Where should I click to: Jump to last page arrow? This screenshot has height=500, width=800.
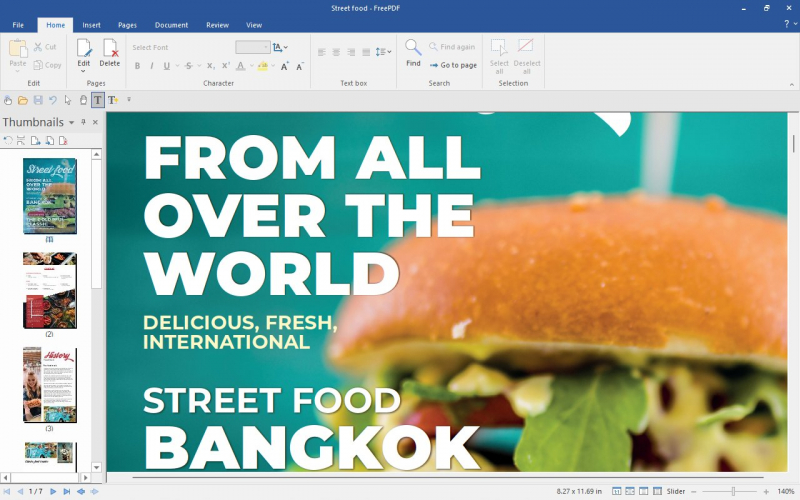pyautogui.click(x=66, y=491)
